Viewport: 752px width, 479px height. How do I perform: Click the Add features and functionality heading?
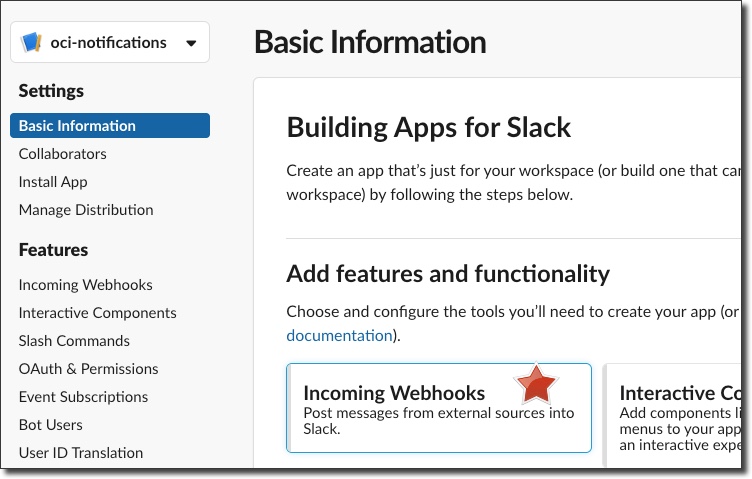click(x=447, y=273)
